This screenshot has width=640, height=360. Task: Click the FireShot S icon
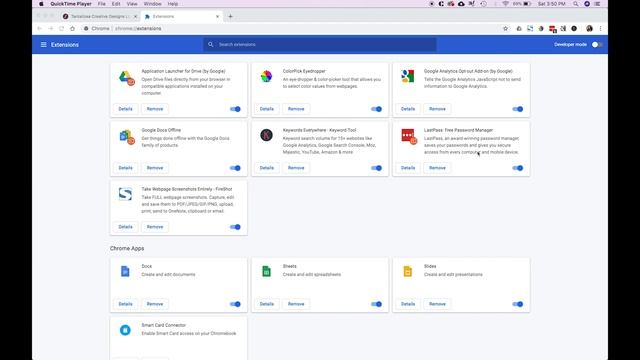pos(125,194)
